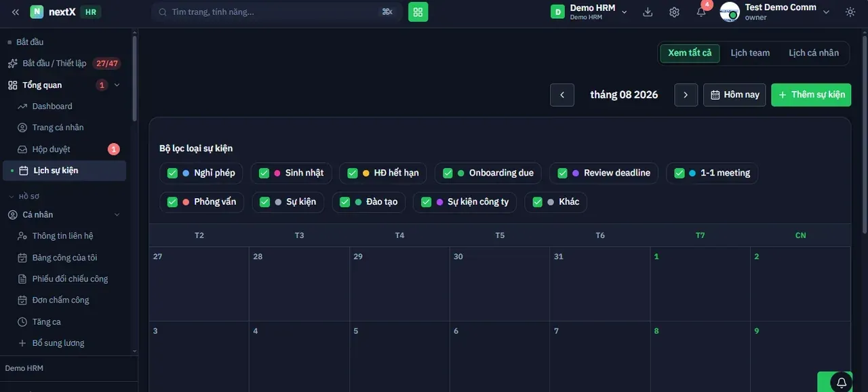Open Hộp duyệt inbox

click(64, 149)
